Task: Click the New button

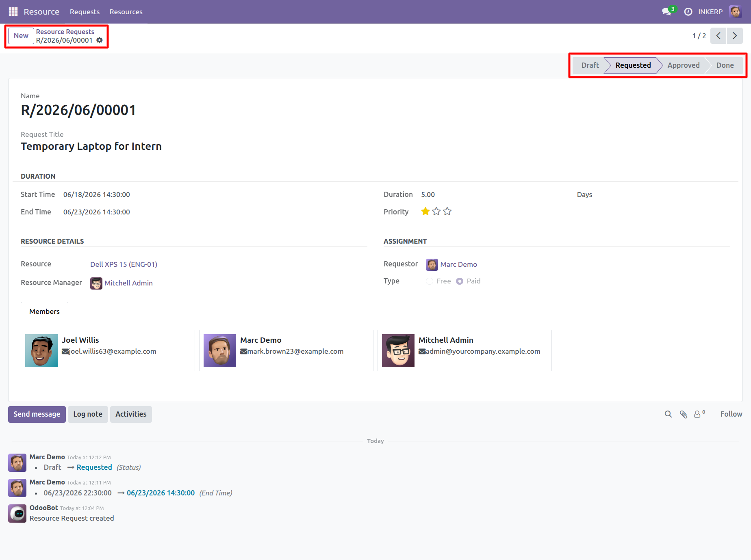Action: [x=21, y=36]
